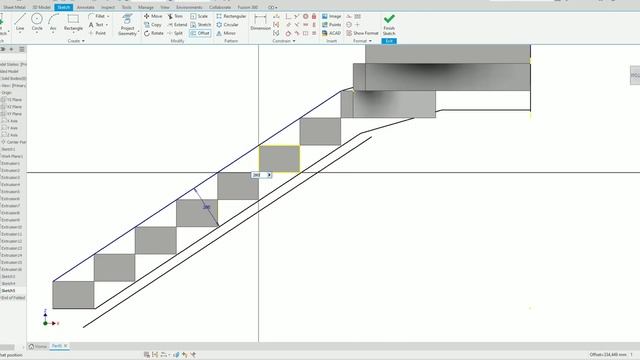Open the Text dropdown arrow
The image size is (640, 360).
[x=107, y=25]
